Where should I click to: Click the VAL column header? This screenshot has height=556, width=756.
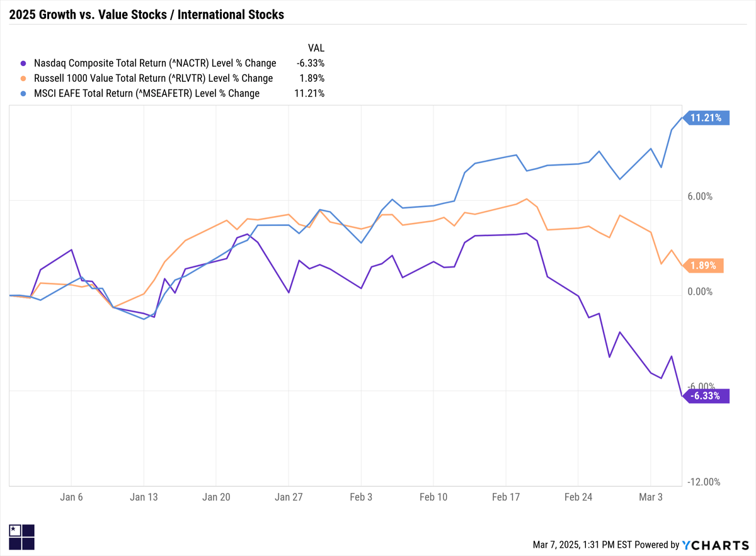[316, 48]
